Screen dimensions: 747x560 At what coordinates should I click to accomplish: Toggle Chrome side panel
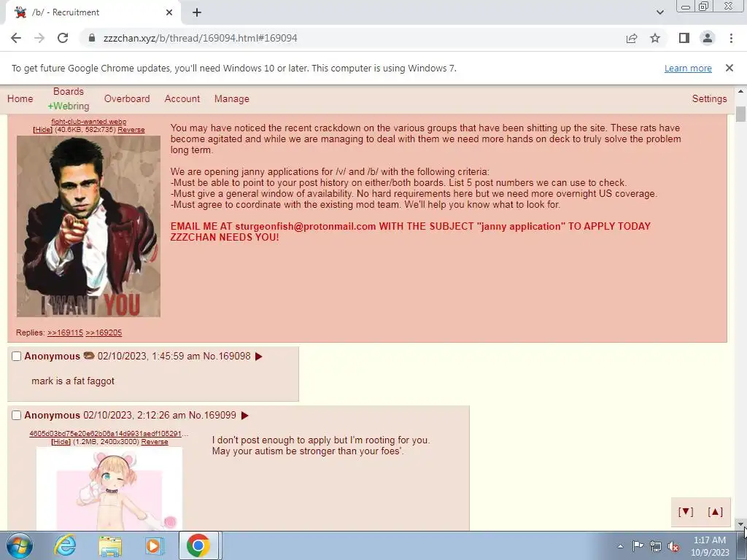[x=684, y=38]
